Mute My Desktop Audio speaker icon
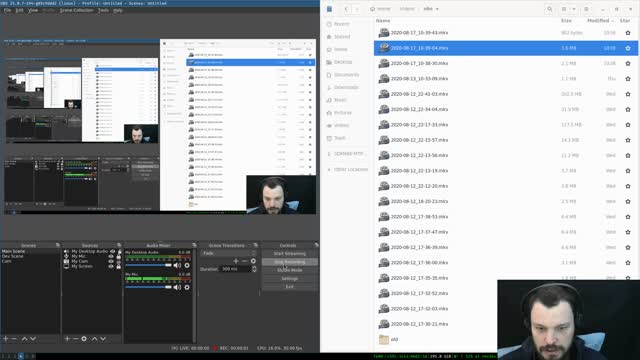Viewport: 640px width, 360px height. (x=177, y=265)
